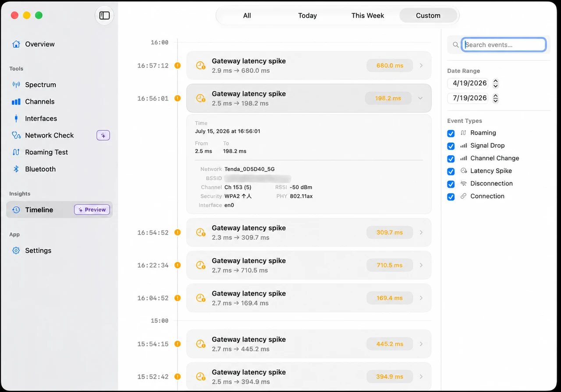The image size is (561, 392).
Task: Toggle the Latency Spike checkbox
Action: click(451, 171)
